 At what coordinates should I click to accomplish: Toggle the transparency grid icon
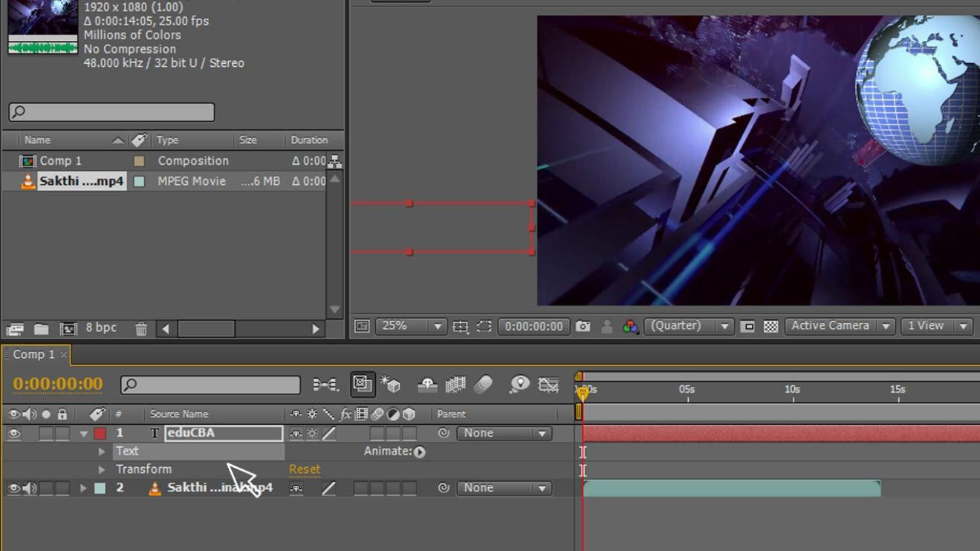click(771, 327)
